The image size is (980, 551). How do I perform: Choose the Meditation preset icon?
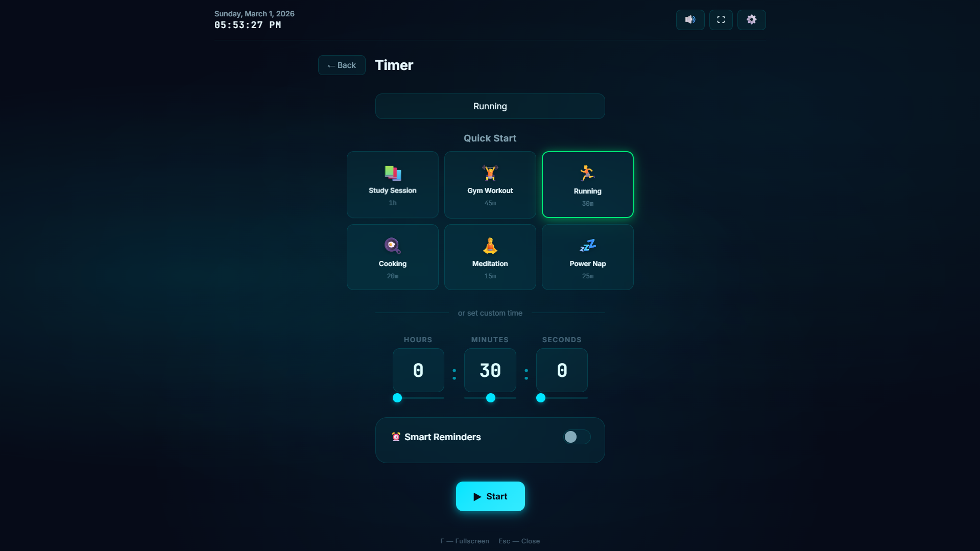coord(490,246)
